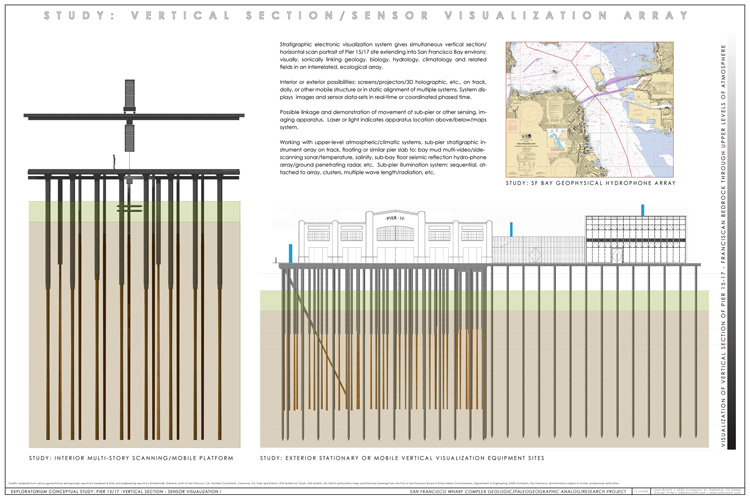Click the small human figure standing on the pier deck
750x500 pixels.
(114, 162)
